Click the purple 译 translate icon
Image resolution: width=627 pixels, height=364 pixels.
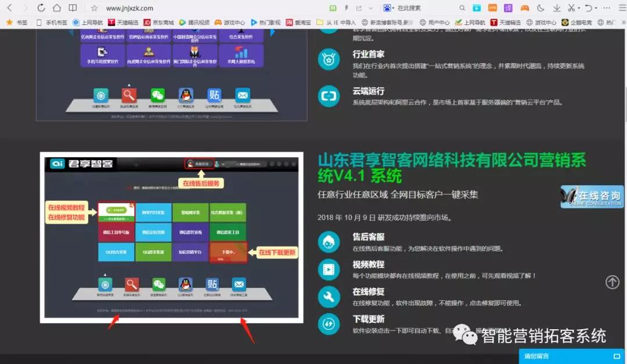click(x=508, y=8)
